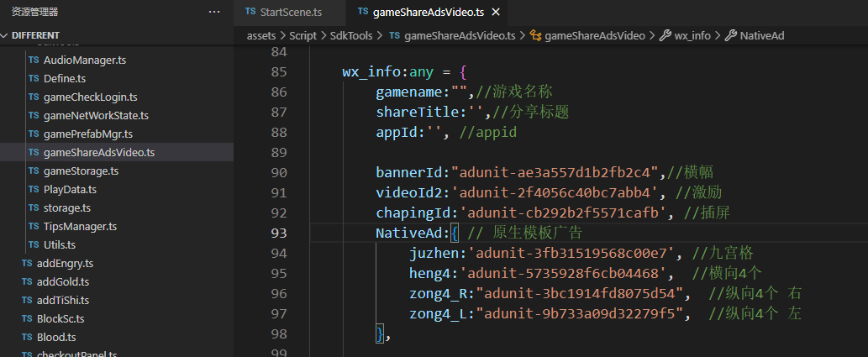Click the wx_info breadcrumb segment
868x357 pixels.
[692, 35]
